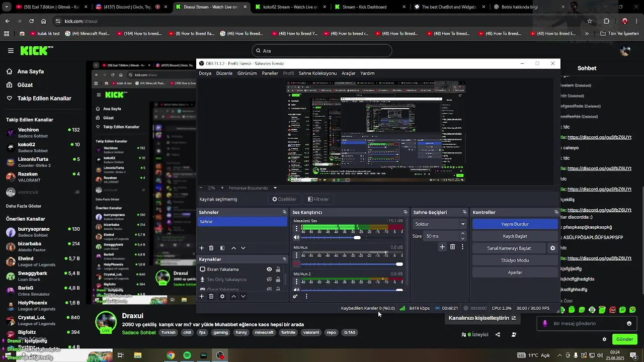This screenshot has width=644, height=362.
Task: Open Kick hamburger sidebar menu
Action: tap(11, 51)
